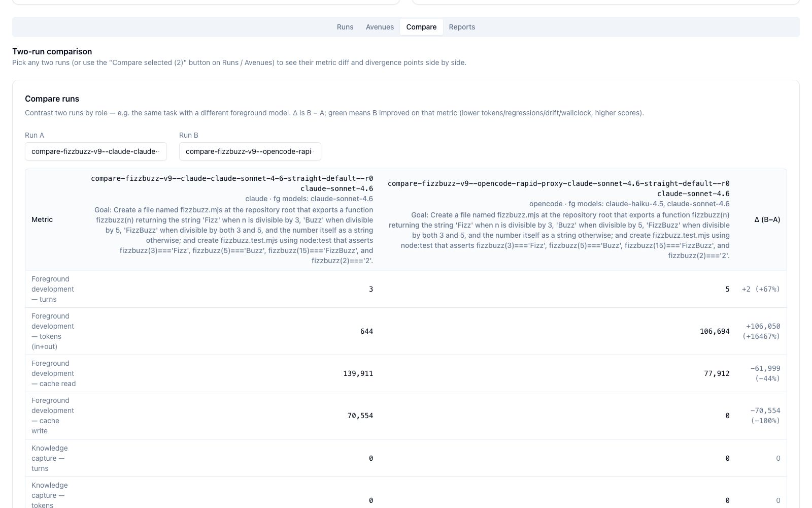This screenshot has width=812, height=508.
Task: Select the 'Foreground development — tokens (in+out)' row label
Action: [x=53, y=331]
